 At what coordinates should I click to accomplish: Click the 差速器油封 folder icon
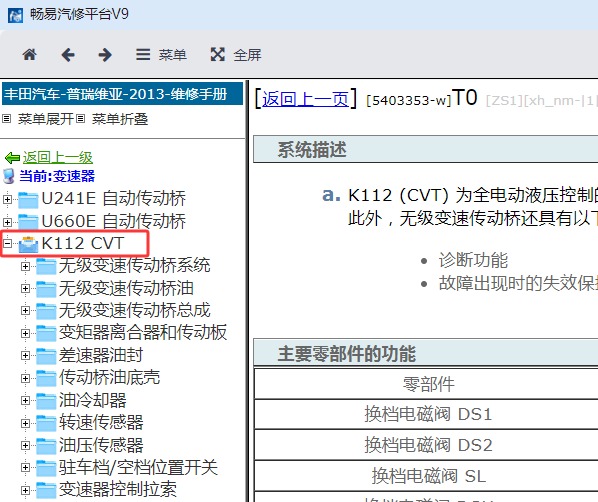[x=46, y=356]
